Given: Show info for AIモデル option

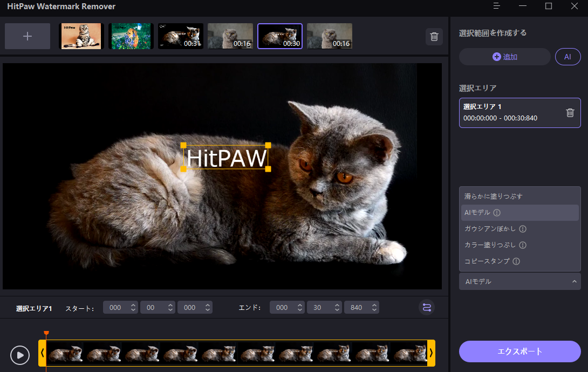Looking at the screenshot, I should (497, 213).
